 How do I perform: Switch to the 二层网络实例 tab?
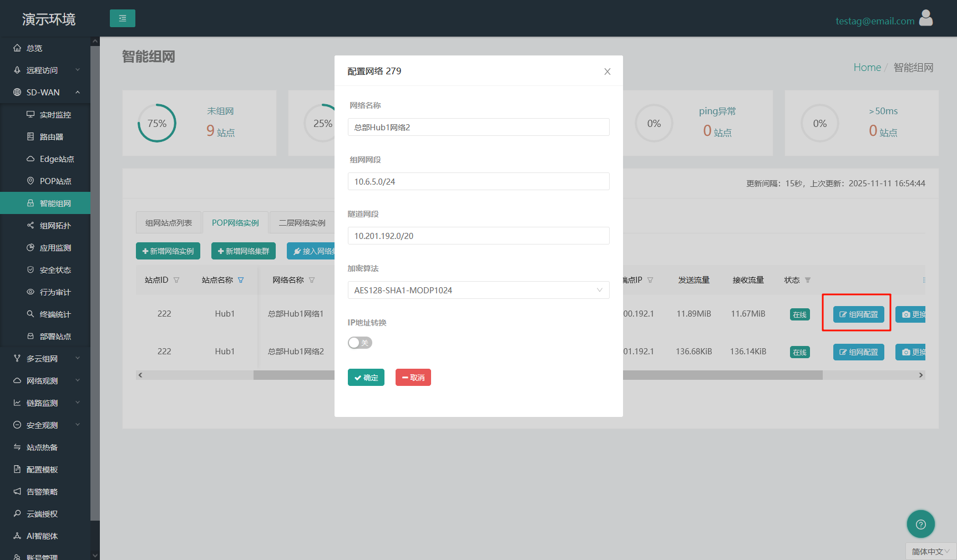(302, 223)
